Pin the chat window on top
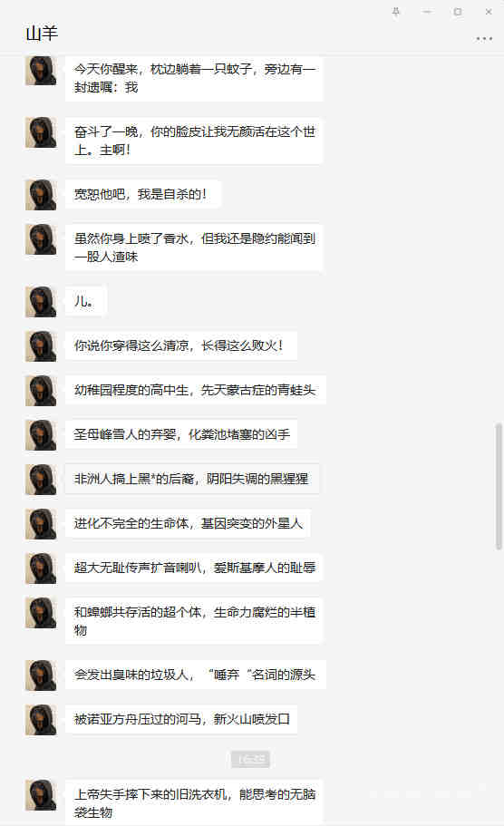The height and width of the screenshot is (826, 504). click(x=396, y=12)
